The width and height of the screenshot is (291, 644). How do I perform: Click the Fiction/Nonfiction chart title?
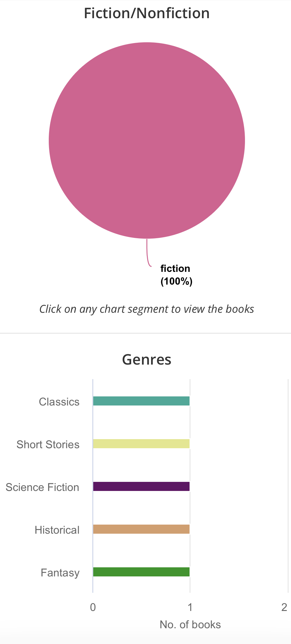coord(147,13)
